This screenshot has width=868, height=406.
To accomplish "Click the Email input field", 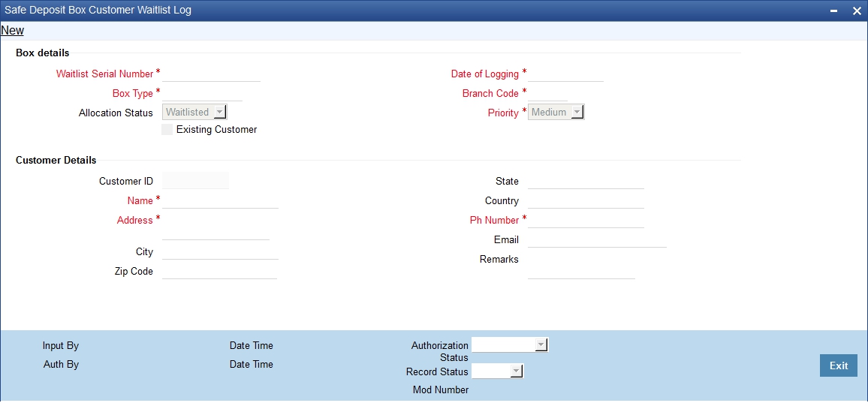I will (x=597, y=239).
